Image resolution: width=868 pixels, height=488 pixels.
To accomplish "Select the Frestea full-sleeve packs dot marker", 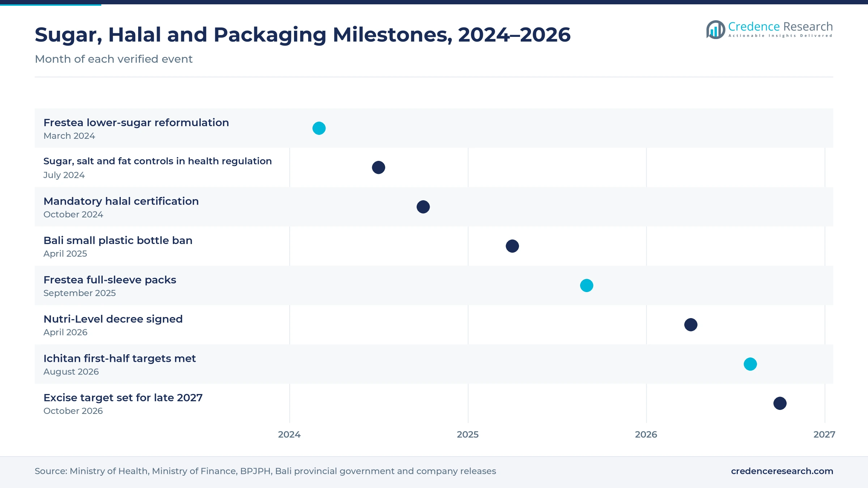I will click(587, 286).
